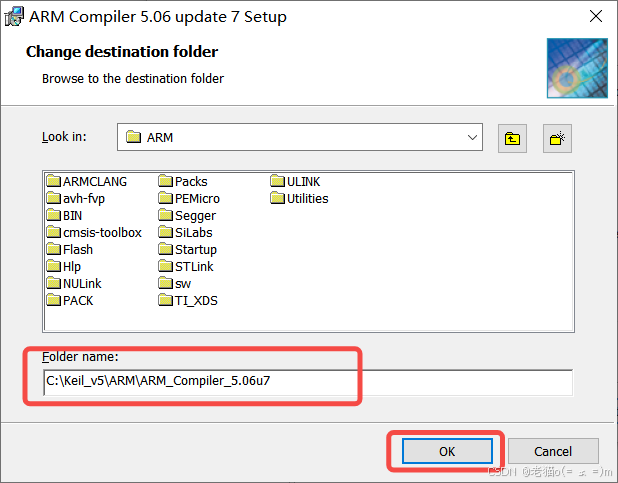
Task: Select the sw folder
Action: click(175, 283)
